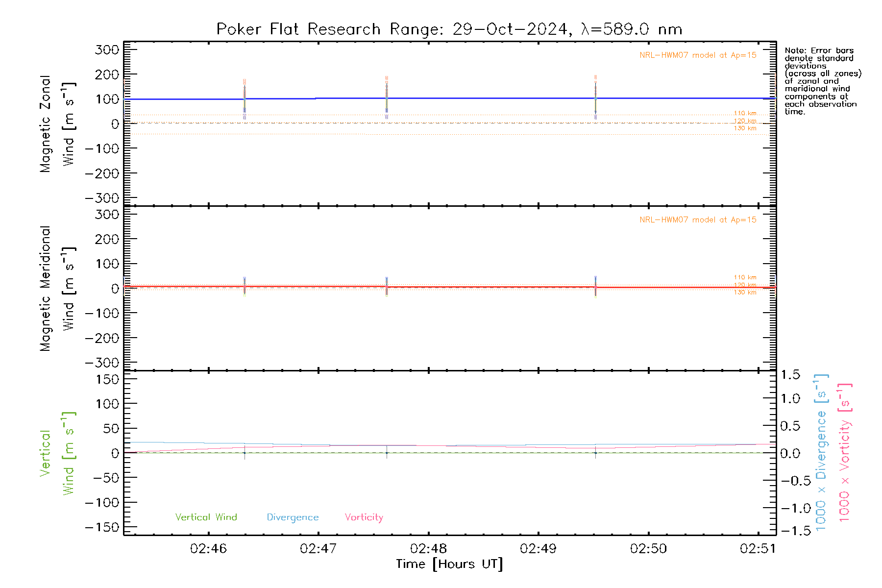Click the 02:46 time tick label
The width and height of the screenshot is (882, 588).
[x=208, y=548]
